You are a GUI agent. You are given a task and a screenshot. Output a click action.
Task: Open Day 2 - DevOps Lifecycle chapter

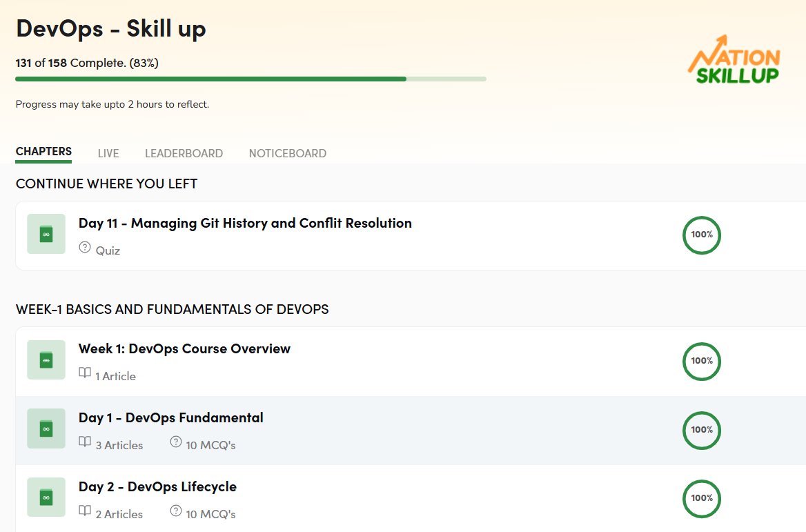point(157,486)
